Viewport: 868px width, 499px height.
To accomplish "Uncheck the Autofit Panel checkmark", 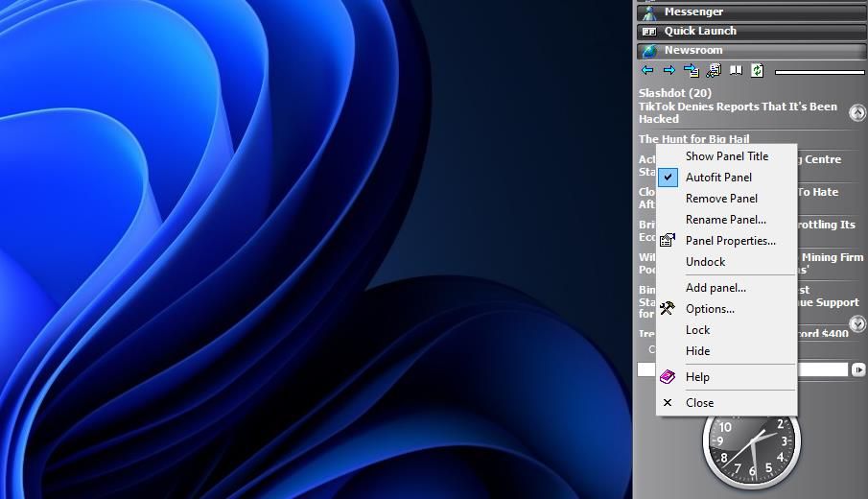I will pyautogui.click(x=669, y=178).
